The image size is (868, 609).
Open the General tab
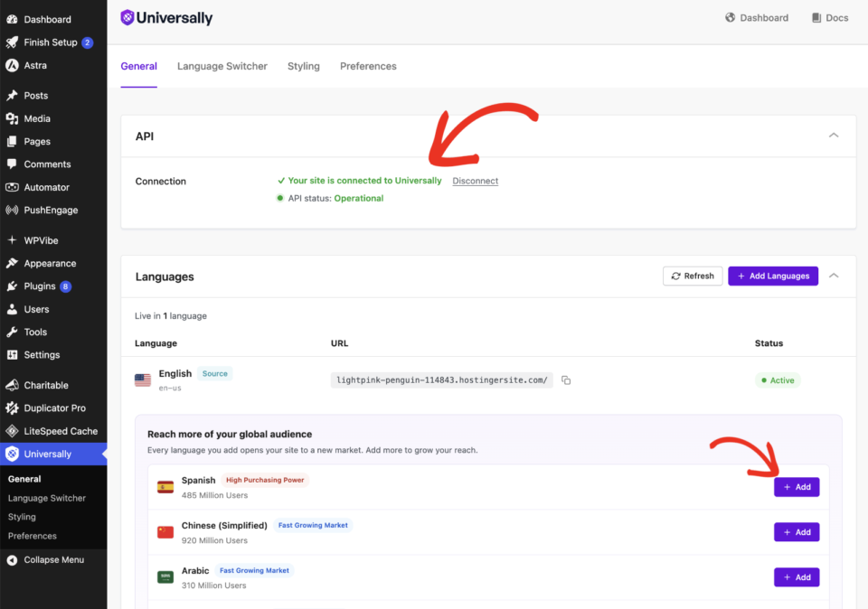click(x=139, y=66)
